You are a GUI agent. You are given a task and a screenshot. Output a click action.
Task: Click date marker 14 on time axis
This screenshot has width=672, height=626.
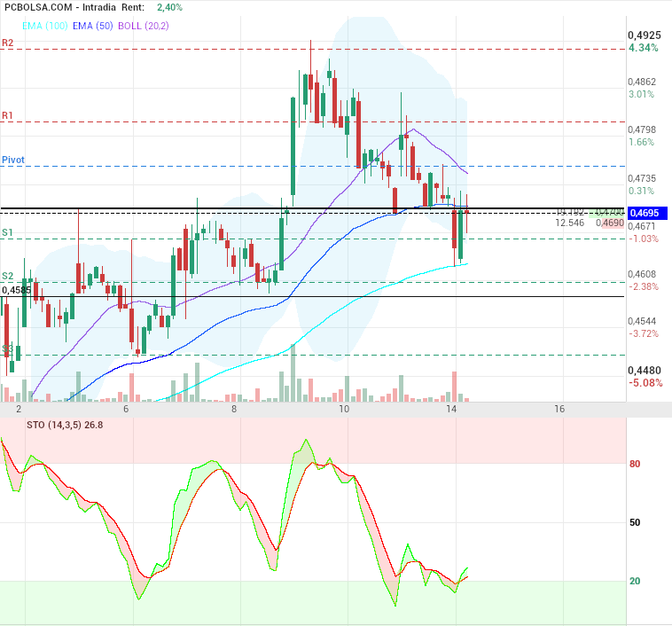click(451, 410)
